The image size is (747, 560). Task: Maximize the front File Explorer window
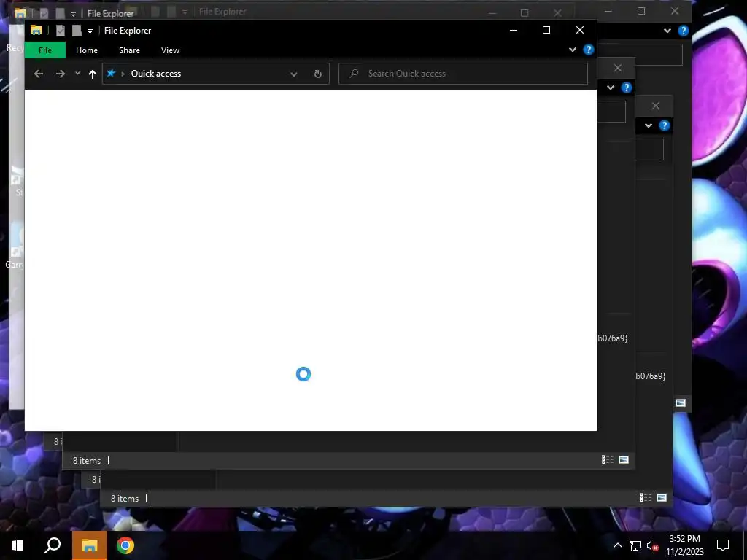[546, 30]
